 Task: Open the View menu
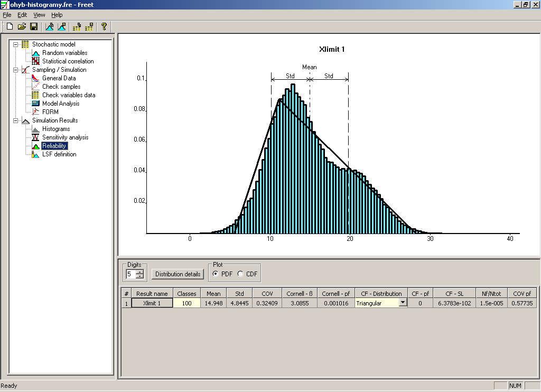tap(39, 15)
